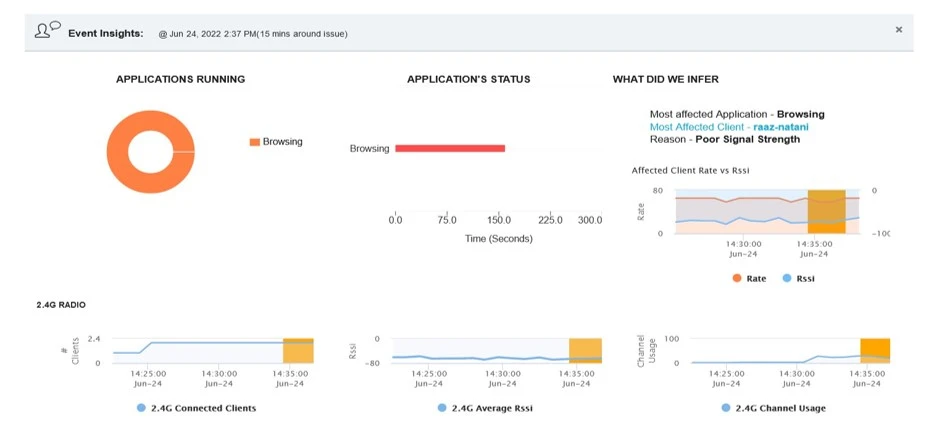934x428 pixels.
Task: Click the Event Insights people chat icon
Action: click(46, 31)
